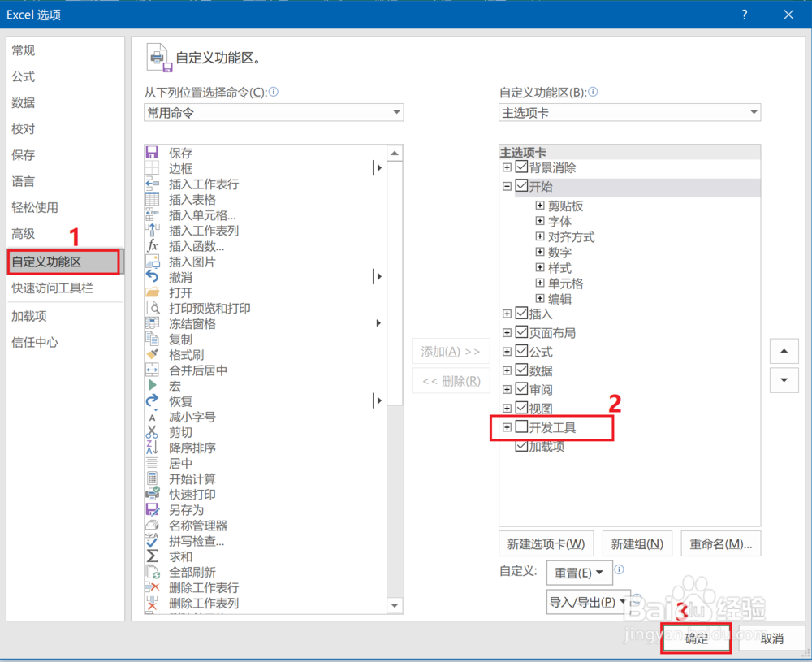The height and width of the screenshot is (662, 812).
Task: Select the 开始计算 calculator icon
Action: [x=152, y=478]
